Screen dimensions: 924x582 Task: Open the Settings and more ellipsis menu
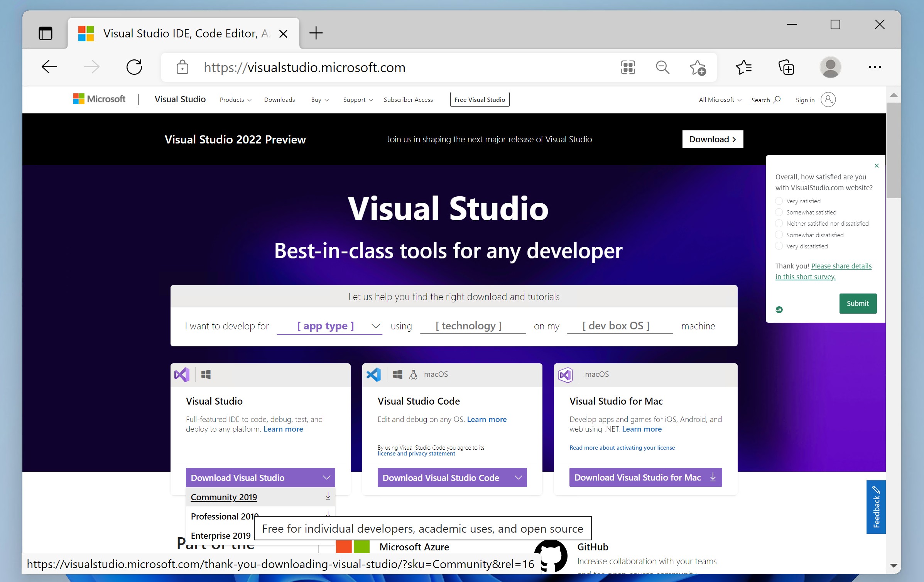click(874, 67)
